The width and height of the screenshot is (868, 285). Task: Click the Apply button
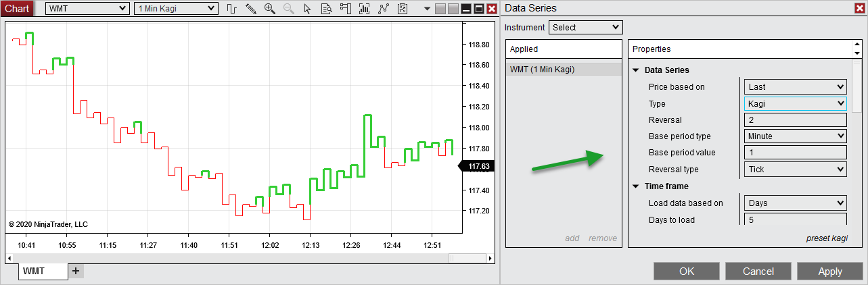(x=829, y=271)
